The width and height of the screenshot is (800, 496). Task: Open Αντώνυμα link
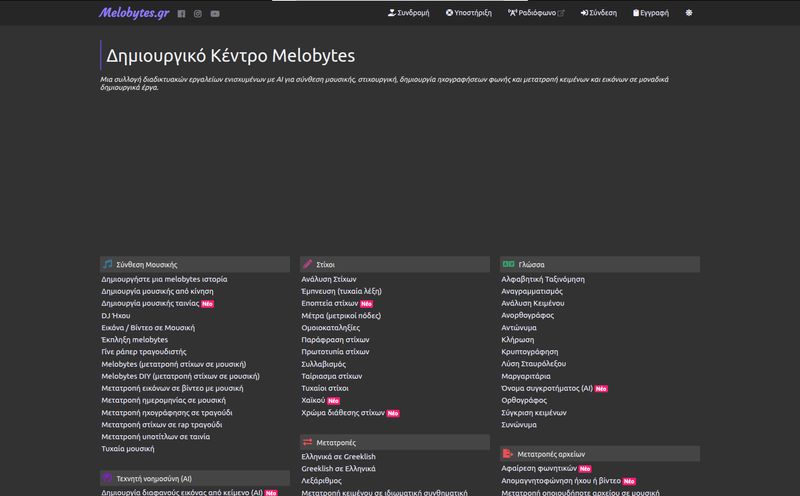pyautogui.click(x=519, y=328)
